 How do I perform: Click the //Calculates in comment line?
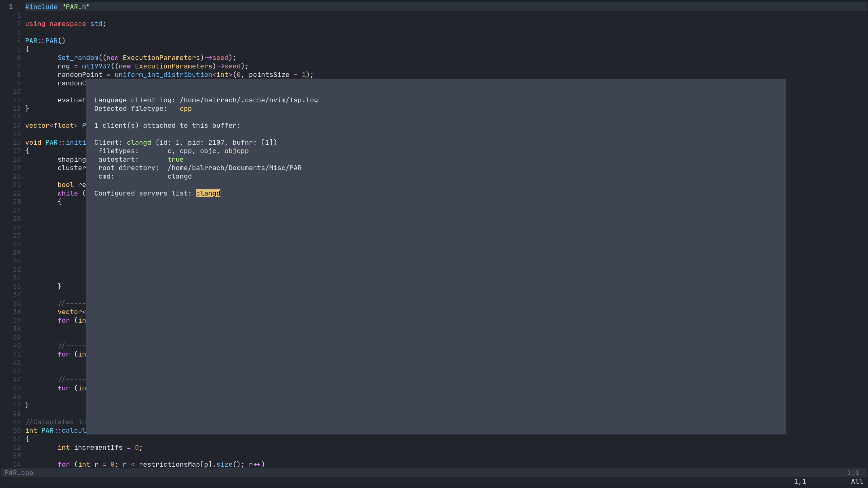[54, 422]
